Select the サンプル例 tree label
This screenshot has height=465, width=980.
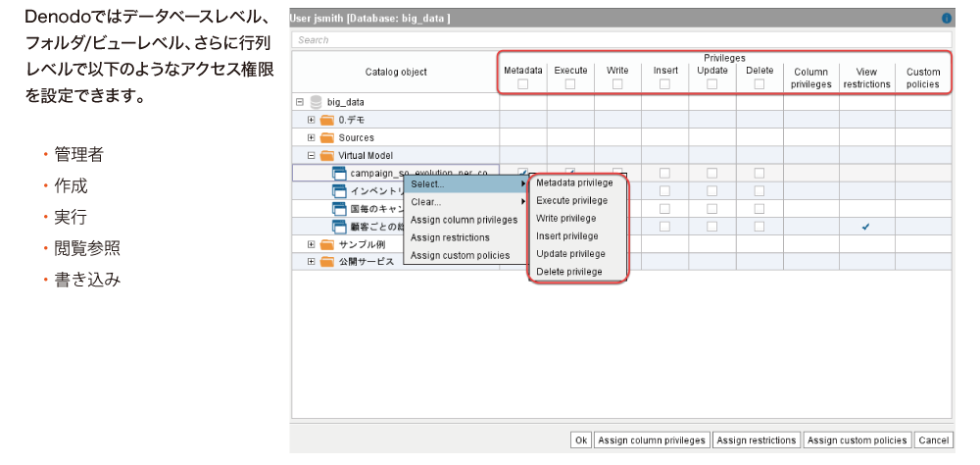pos(361,244)
